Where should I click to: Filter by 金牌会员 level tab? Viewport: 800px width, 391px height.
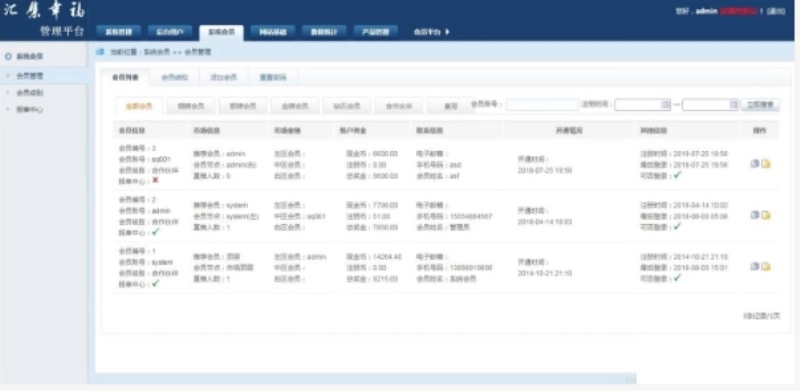coord(295,106)
